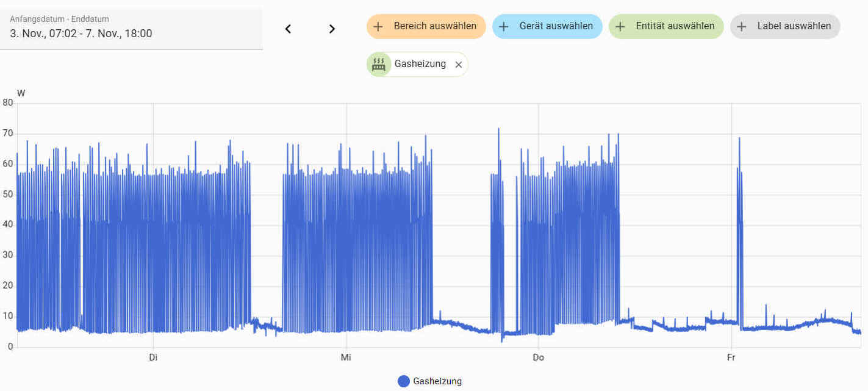Viewport: 868px width, 391px height.
Task: Click the plus icon in Label auswählen
Action: pyautogui.click(x=742, y=26)
